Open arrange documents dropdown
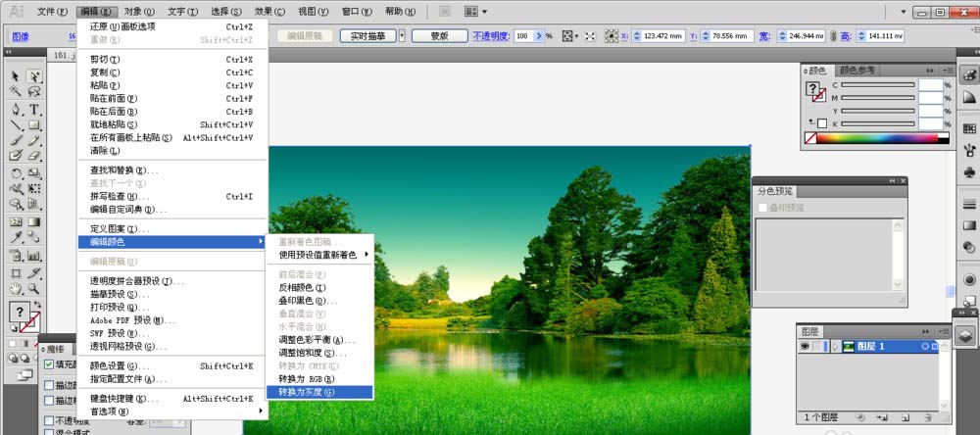The image size is (980, 435). (475, 11)
